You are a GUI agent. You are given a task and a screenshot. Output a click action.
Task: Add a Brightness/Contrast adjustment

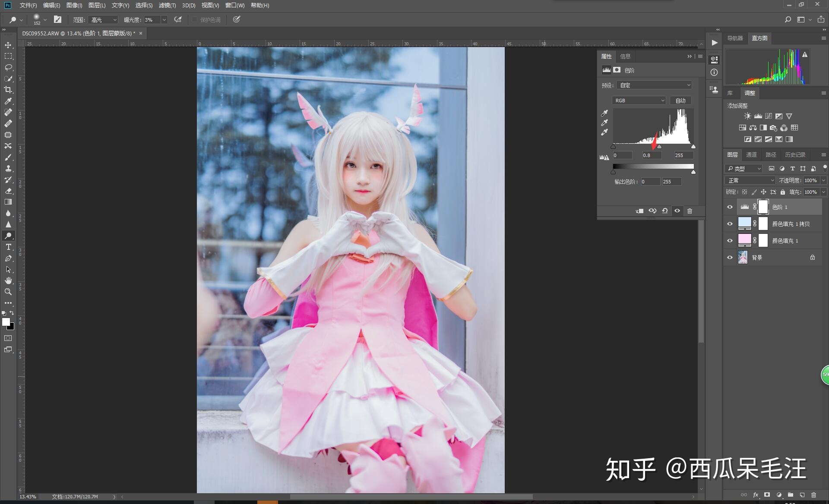747,116
